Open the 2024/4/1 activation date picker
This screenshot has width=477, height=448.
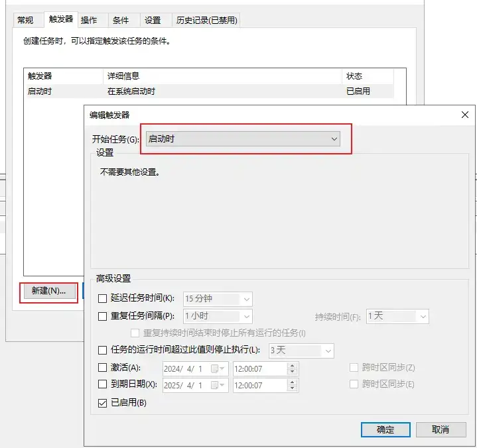pyautogui.click(x=195, y=368)
